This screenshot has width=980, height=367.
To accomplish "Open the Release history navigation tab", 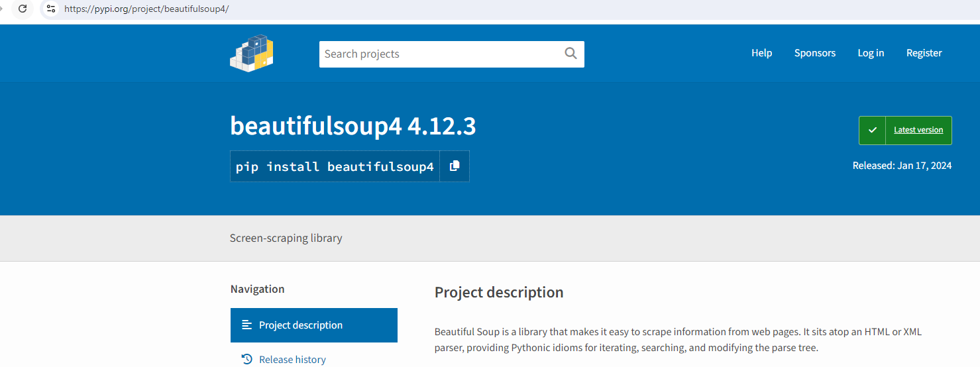I will coord(314,359).
